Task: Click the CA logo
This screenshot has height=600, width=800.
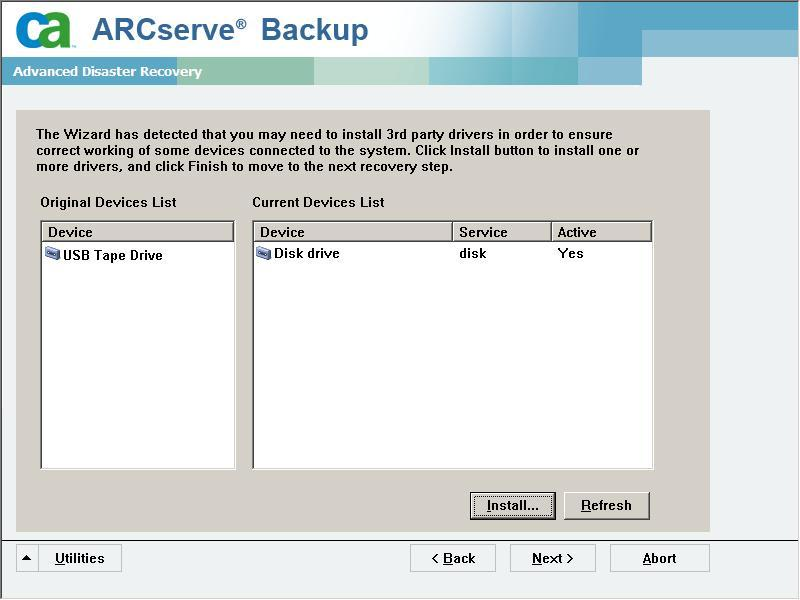Action: pyautogui.click(x=43, y=30)
